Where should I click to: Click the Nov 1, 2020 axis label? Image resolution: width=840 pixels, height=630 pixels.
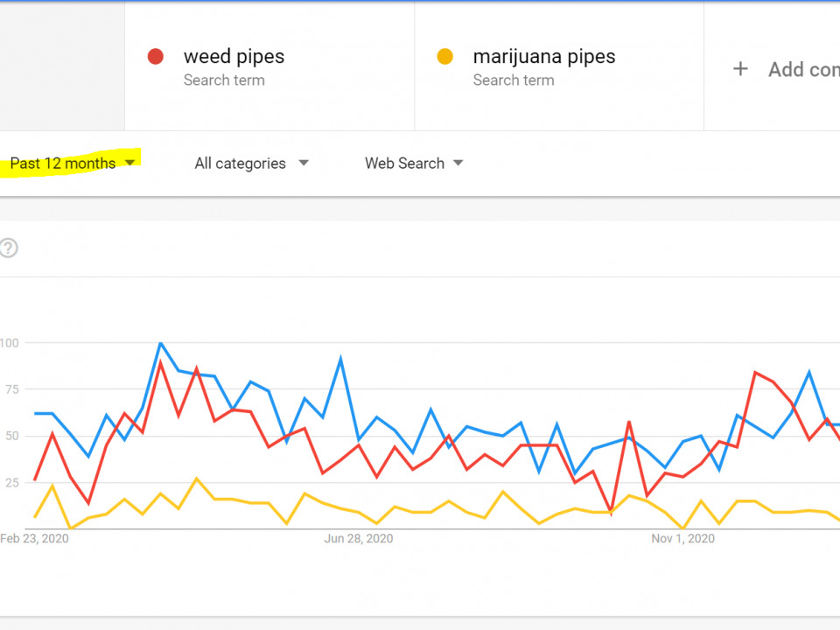coord(682,538)
